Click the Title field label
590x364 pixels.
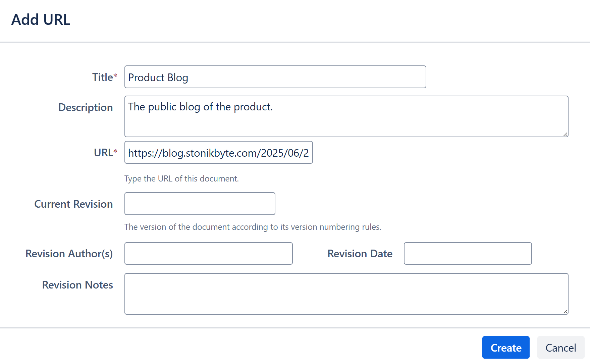(x=103, y=77)
